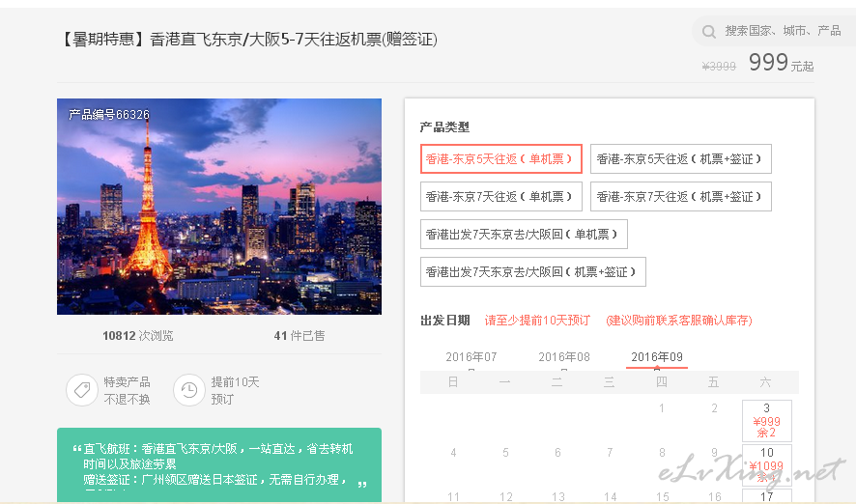Click the green 直飞航班 description box
The height and width of the screenshot is (504, 856).
pyautogui.click(x=219, y=464)
